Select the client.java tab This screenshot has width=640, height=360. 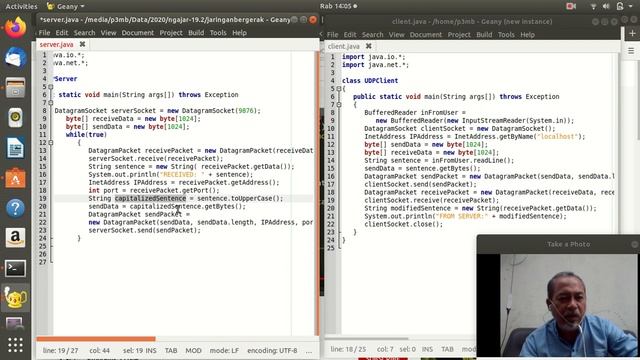(344, 46)
